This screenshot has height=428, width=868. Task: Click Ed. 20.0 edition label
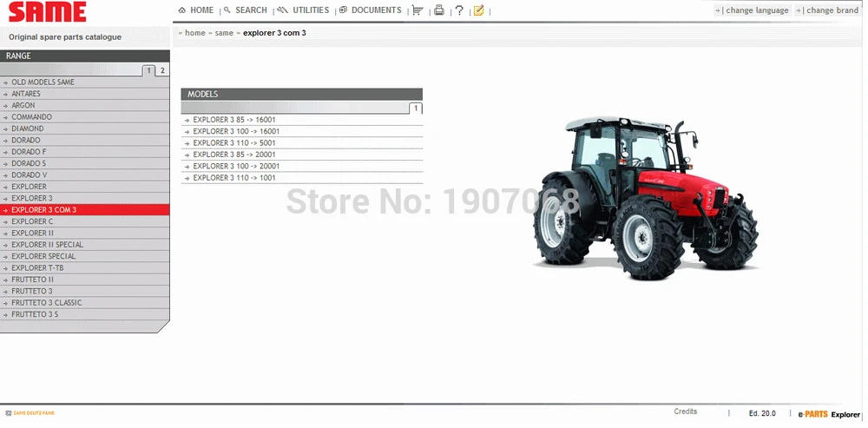pos(762,413)
